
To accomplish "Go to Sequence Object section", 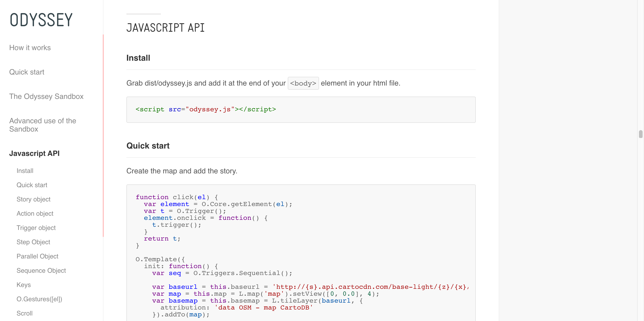I will [41, 270].
